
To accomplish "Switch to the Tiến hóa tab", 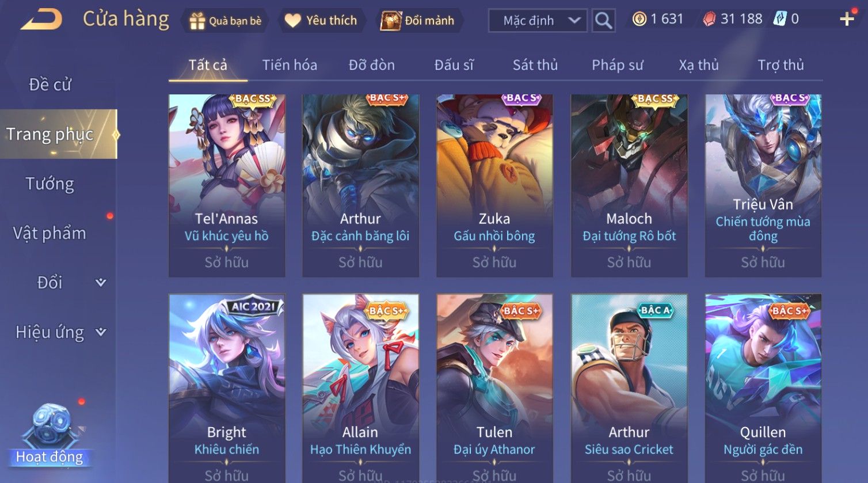I will pyautogui.click(x=290, y=65).
